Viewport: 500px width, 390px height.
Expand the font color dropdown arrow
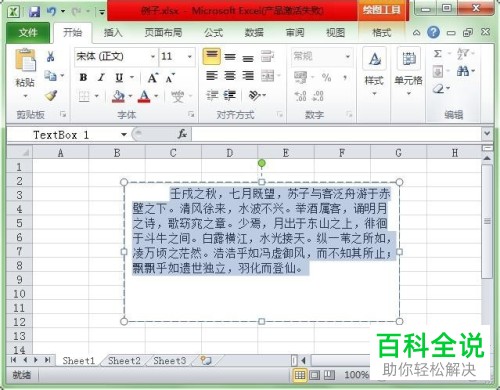[x=156, y=96]
